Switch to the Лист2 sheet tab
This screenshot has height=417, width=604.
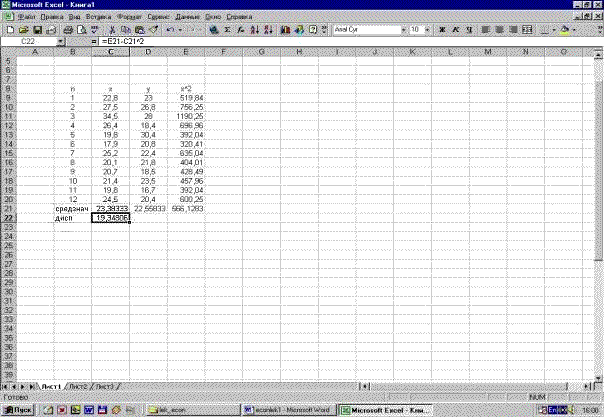point(81,386)
